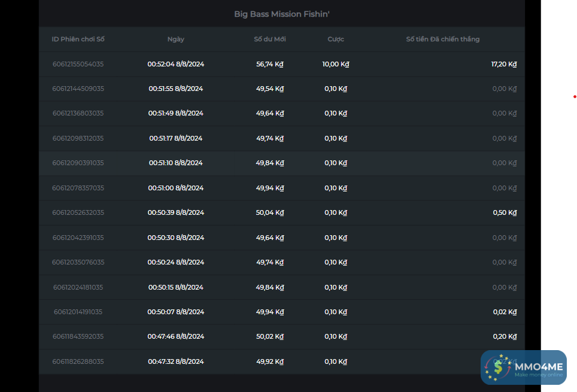
Task: Click the 0,50 K₫ winning amount
Action: pos(505,212)
